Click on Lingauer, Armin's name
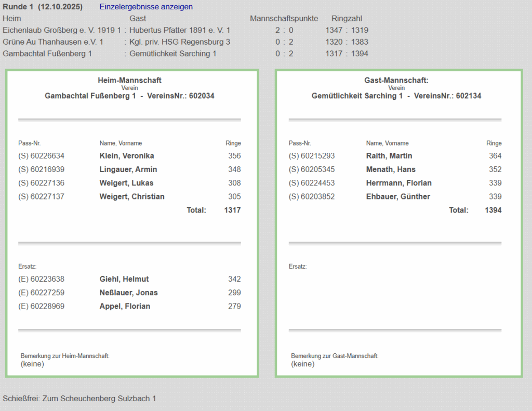This screenshot has width=532, height=411. [128, 169]
